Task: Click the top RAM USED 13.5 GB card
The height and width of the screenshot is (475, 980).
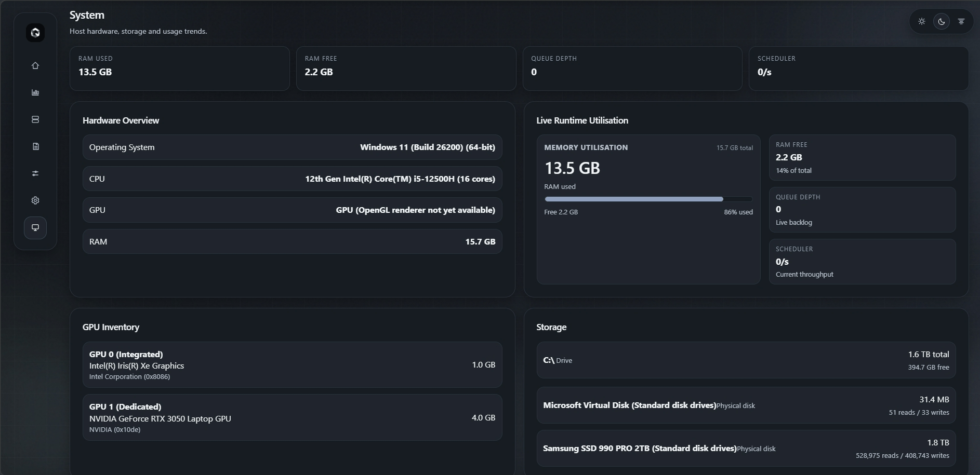Action: 180,69
